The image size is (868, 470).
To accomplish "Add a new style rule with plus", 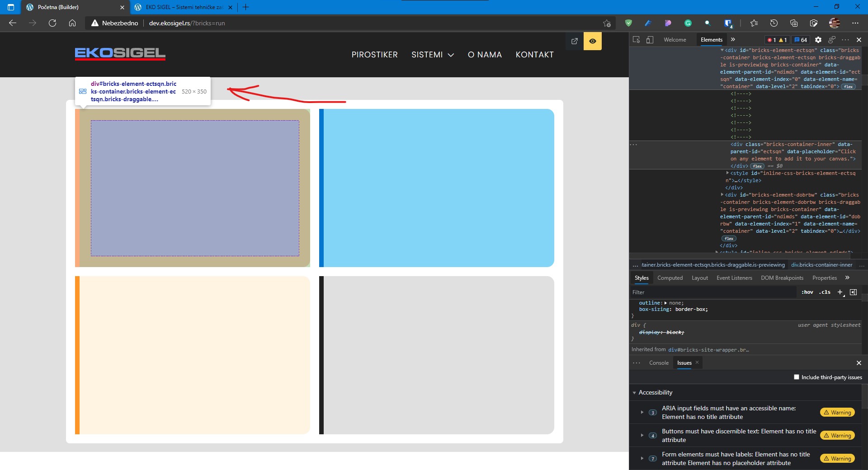I will point(840,292).
